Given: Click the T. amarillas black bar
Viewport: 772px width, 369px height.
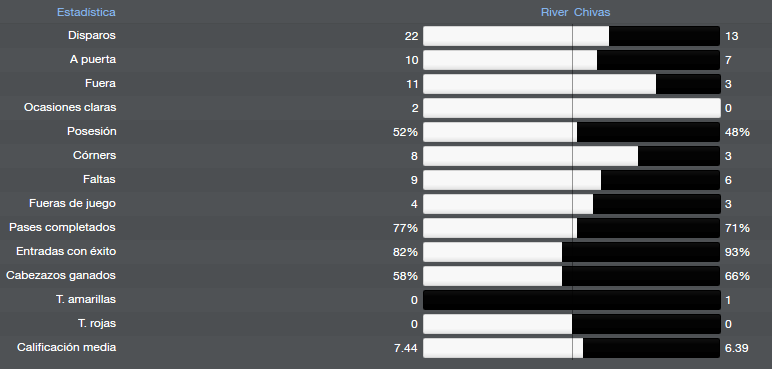Looking at the screenshot, I should tap(572, 300).
